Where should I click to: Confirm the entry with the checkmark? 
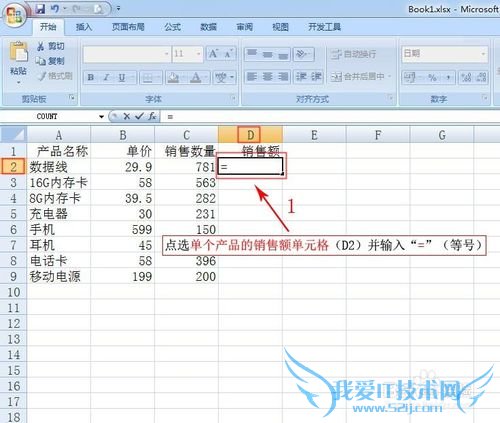(139, 116)
